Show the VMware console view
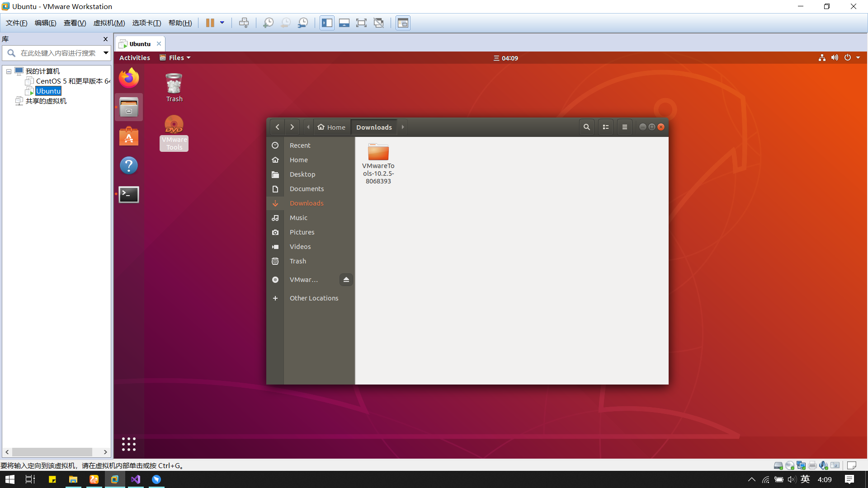 pyautogui.click(x=403, y=23)
